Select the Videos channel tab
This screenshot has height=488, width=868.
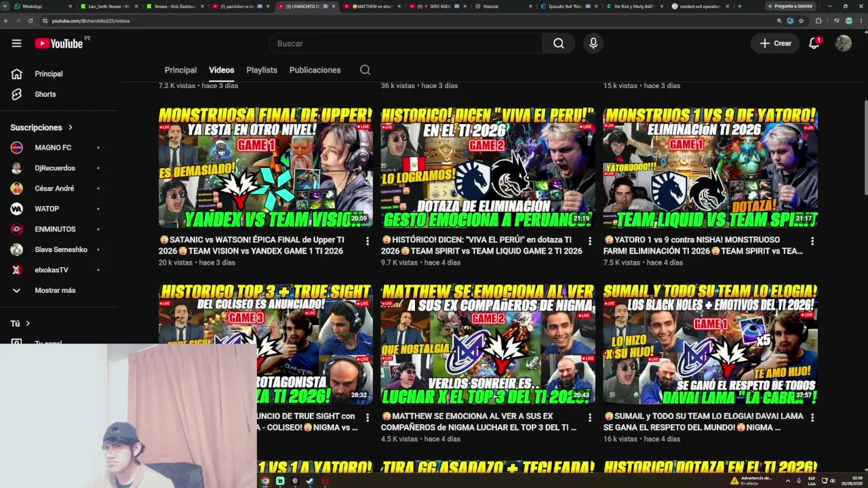click(x=221, y=70)
